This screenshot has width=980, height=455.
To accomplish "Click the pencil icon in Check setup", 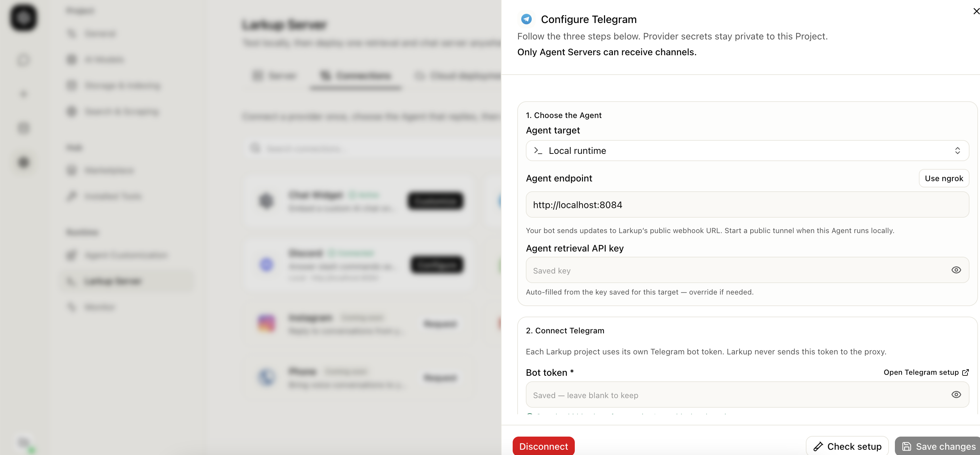I will coord(818,447).
